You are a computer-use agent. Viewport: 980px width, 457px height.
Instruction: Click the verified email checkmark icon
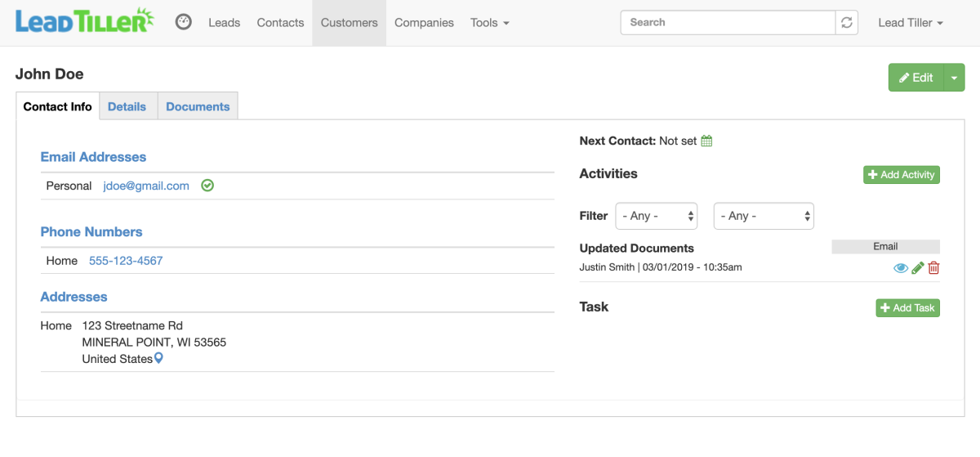[207, 186]
